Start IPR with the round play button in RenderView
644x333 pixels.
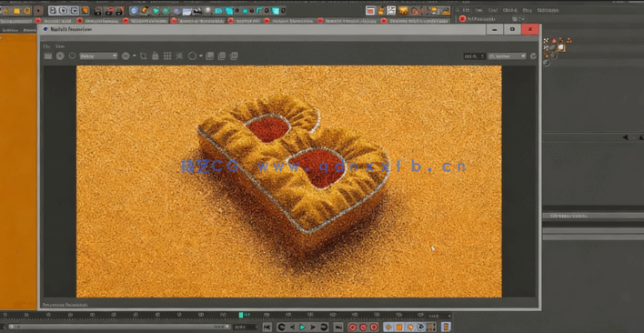[60, 55]
